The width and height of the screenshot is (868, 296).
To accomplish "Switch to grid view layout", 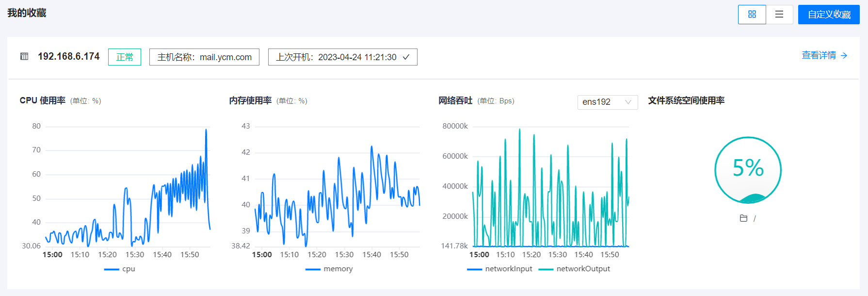I will [x=752, y=15].
